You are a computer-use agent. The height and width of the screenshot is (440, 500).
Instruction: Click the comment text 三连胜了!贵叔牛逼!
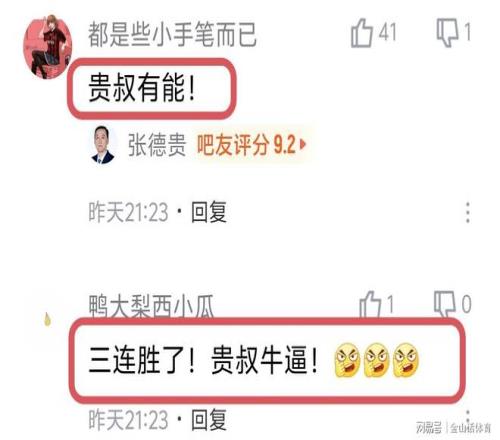pos(203,361)
